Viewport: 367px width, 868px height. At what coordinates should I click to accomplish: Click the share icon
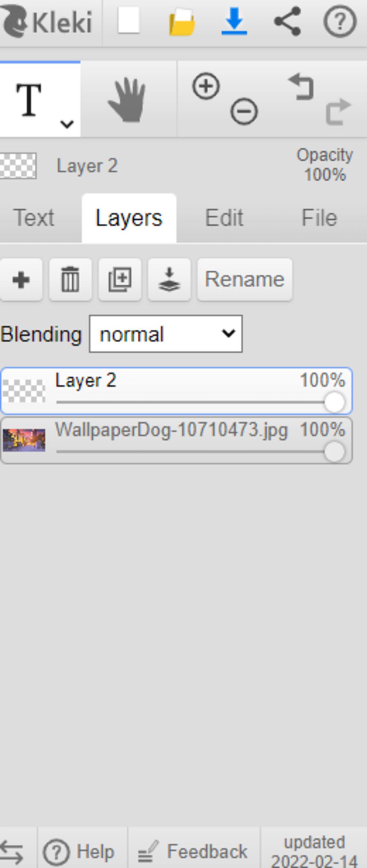tap(287, 22)
